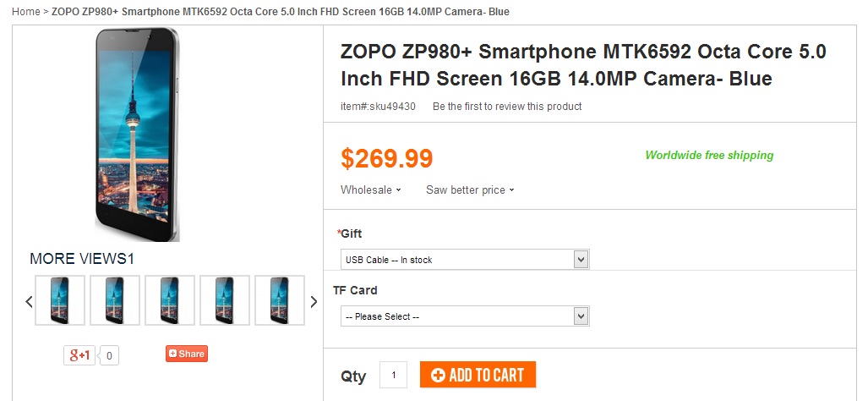
Task: Click the main ZOPO phone product image
Action: [137, 134]
